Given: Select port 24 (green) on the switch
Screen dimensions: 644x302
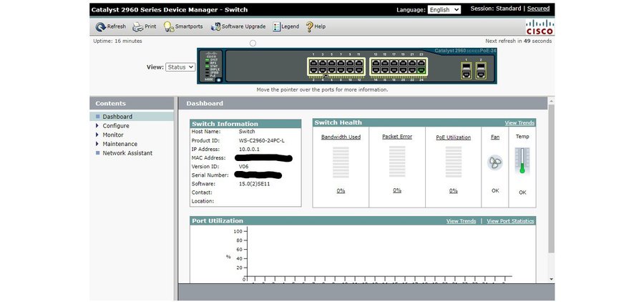Looking at the screenshot, I should point(421,70).
